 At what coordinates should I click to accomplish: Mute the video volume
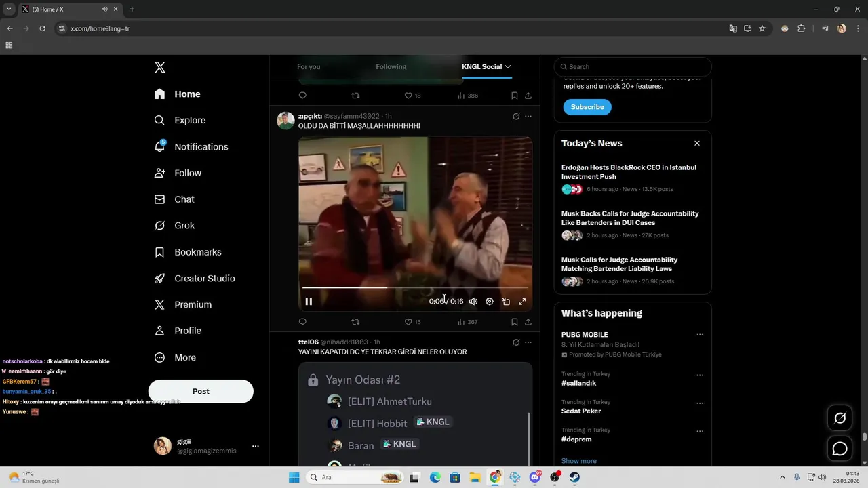(x=473, y=302)
